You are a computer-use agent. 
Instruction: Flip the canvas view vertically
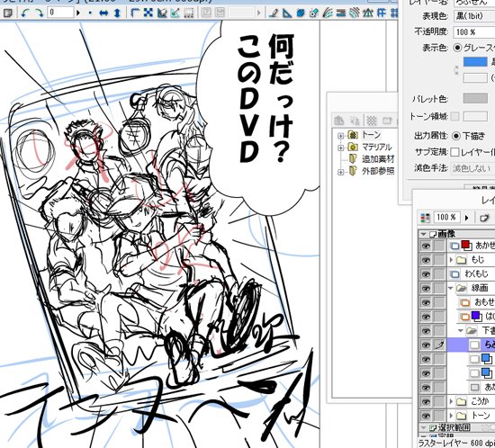[x=117, y=13]
